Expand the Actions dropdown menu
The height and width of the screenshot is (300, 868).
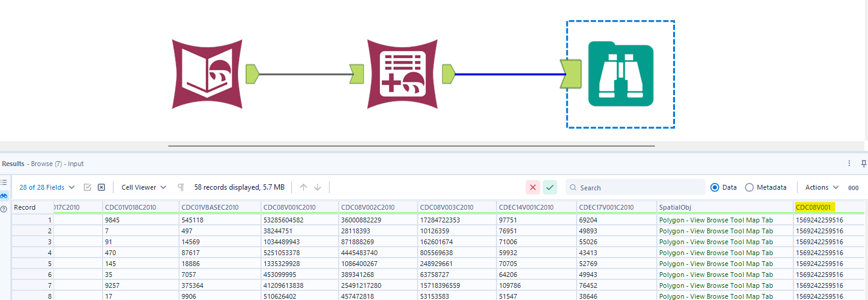point(822,187)
